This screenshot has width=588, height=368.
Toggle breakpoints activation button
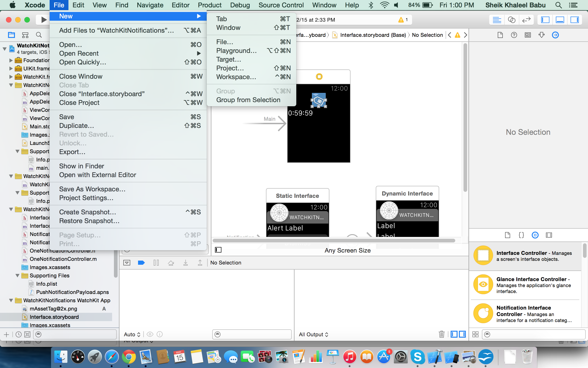click(x=141, y=263)
